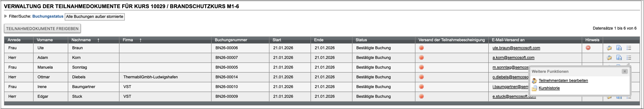Click Teilnahmedokumente freigeben button
The height and width of the screenshot is (109, 644).
pyautogui.click(x=42, y=28)
